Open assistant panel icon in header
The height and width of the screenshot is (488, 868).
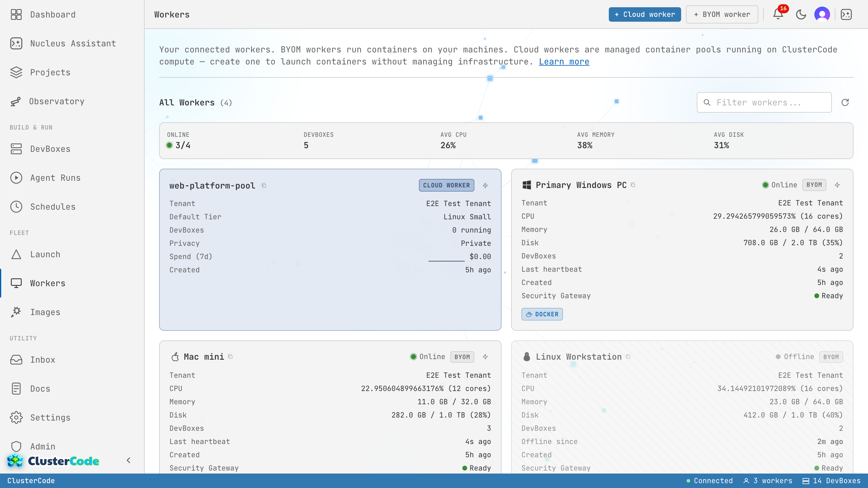point(846,14)
